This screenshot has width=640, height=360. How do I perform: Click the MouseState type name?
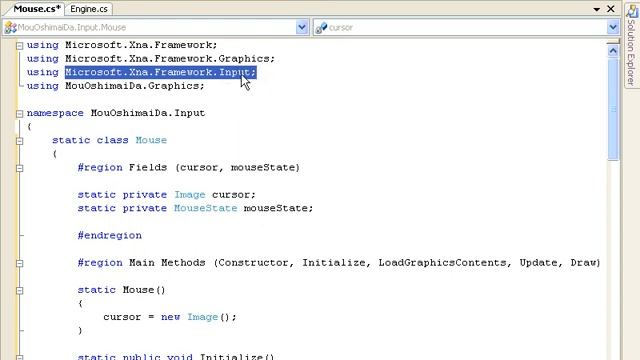click(205, 208)
